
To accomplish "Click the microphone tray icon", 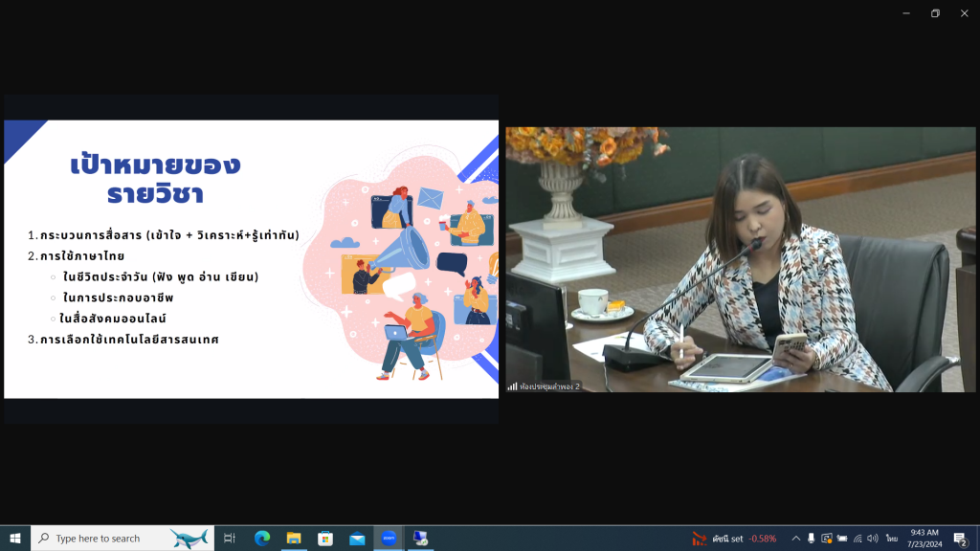I will 811,539.
